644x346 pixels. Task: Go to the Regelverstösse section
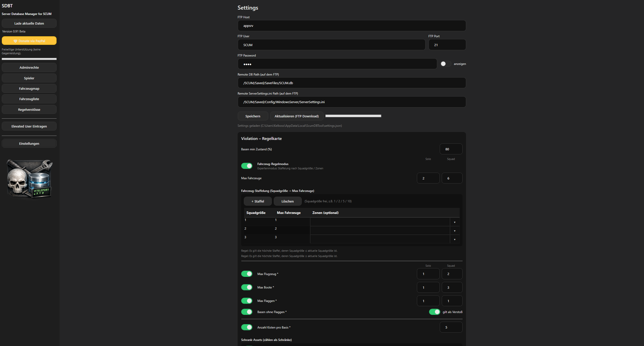tap(29, 110)
